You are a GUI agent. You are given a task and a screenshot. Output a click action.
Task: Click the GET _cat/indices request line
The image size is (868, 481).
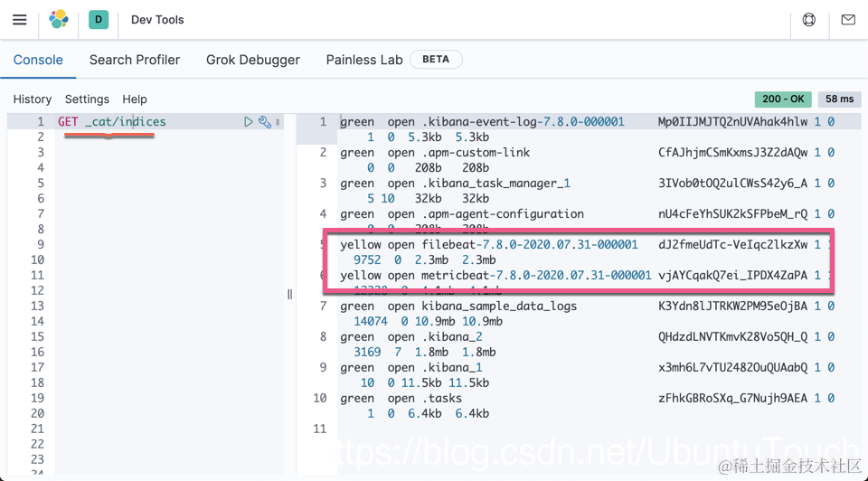(x=112, y=122)
